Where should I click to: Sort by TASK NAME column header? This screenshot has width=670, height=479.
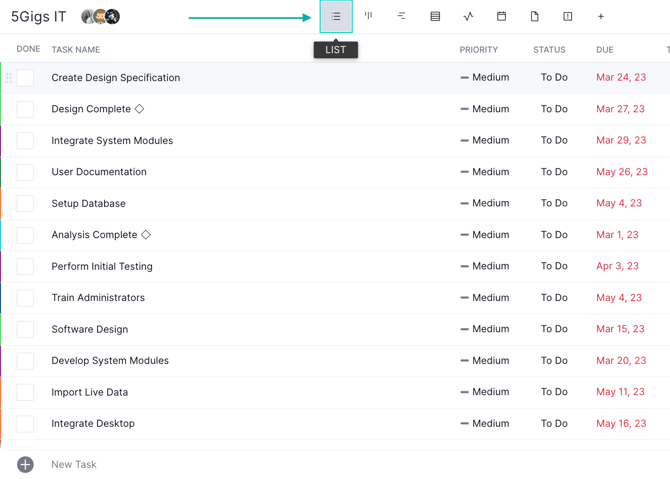tap(76, 50)
